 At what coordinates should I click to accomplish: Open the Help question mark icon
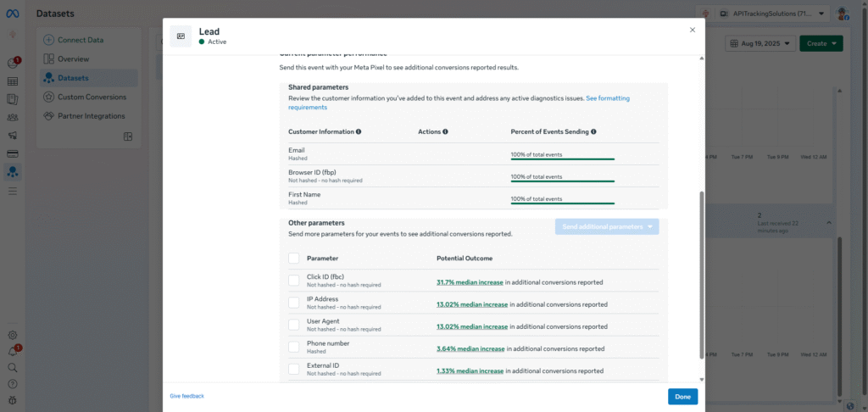tap(13, 384)
